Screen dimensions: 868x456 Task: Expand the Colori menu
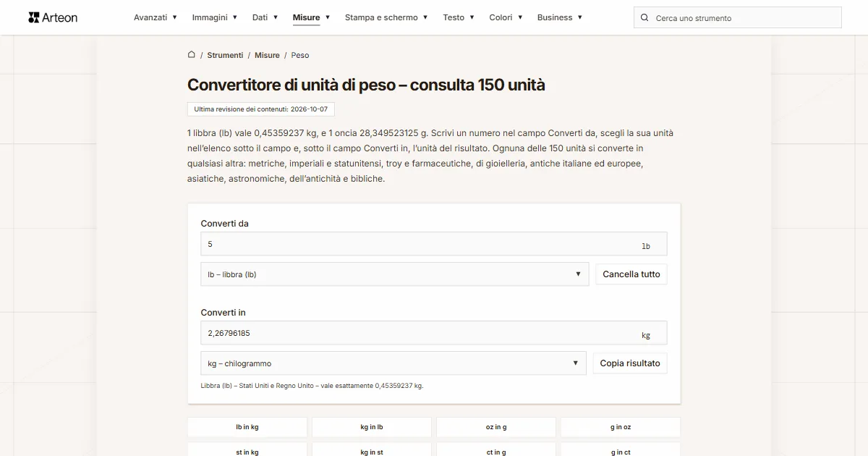click(506, 17)
